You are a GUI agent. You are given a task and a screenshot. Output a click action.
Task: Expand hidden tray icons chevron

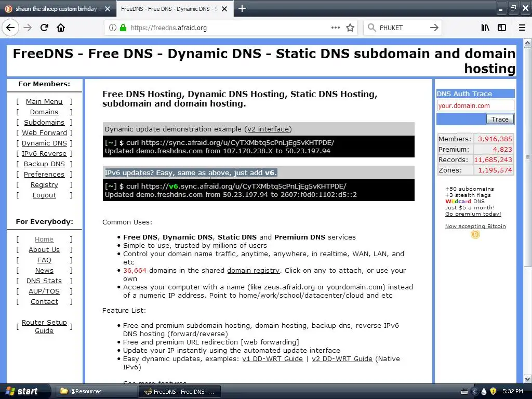475,392
